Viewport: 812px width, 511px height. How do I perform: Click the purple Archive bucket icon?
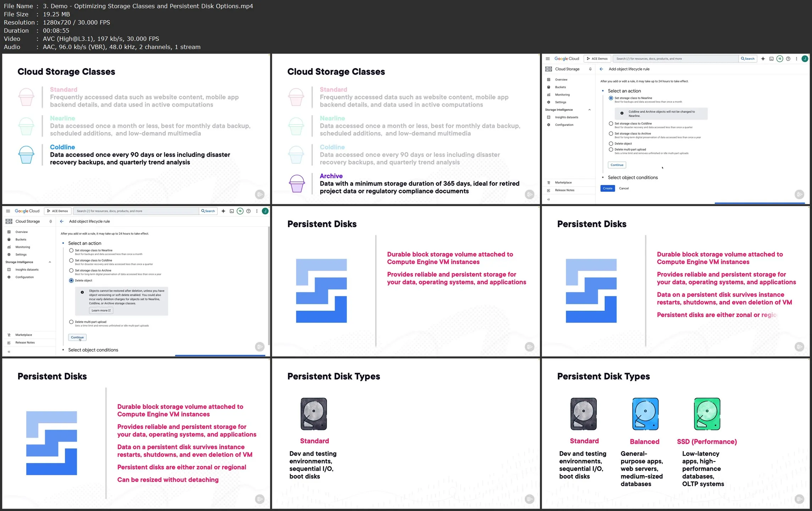click(296, 184)
